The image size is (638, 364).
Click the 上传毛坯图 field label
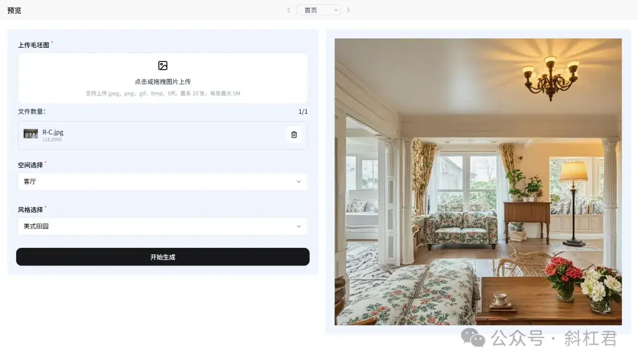click(x=33, y=45)
